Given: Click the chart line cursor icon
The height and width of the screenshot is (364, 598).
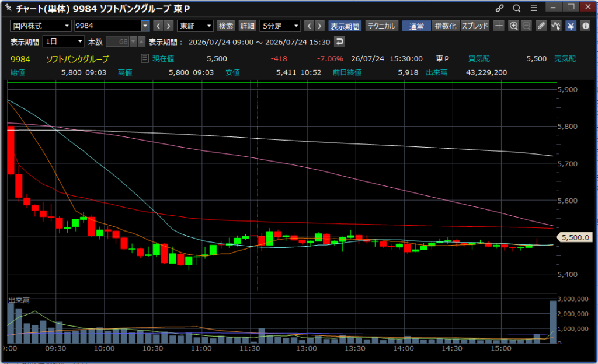Looking at the screenshot, I should [556, 26].
